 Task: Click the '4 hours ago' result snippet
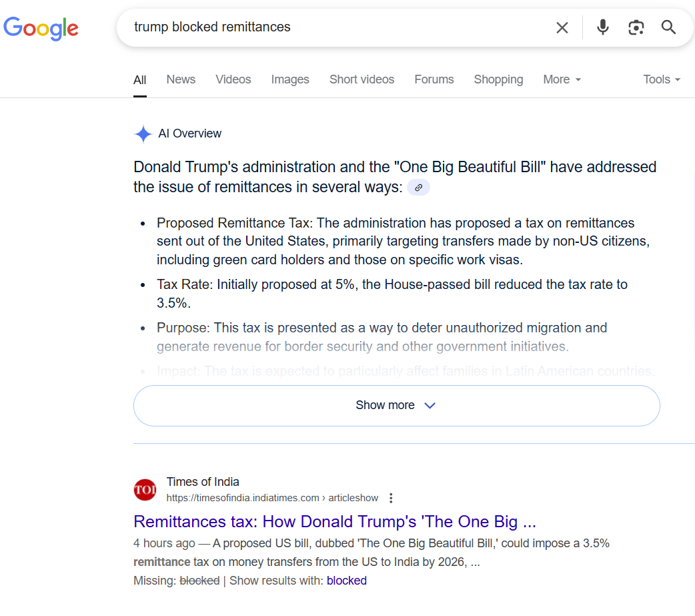coord(372,553)
